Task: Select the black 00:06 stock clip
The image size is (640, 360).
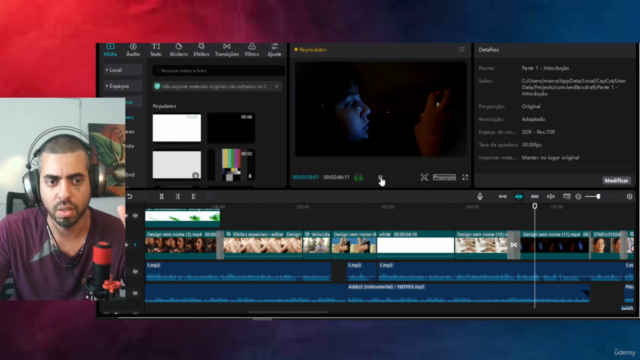Action: [x=231, y=128]
